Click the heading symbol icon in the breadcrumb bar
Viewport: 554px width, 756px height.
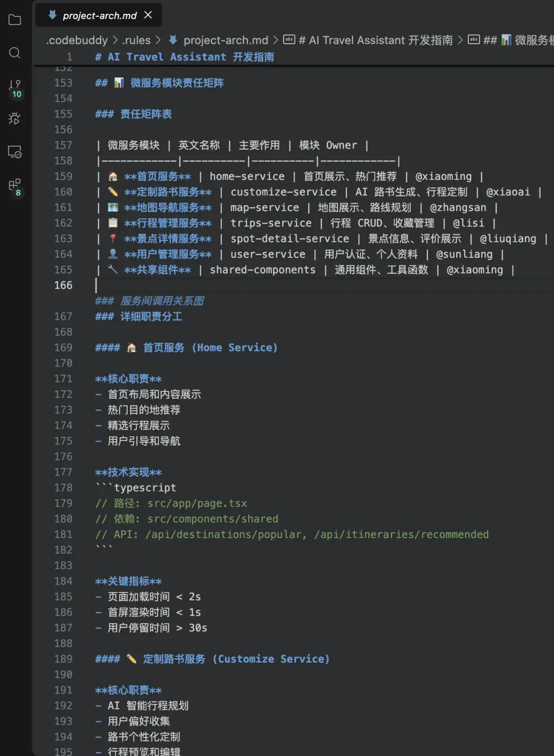pos(290,40)
